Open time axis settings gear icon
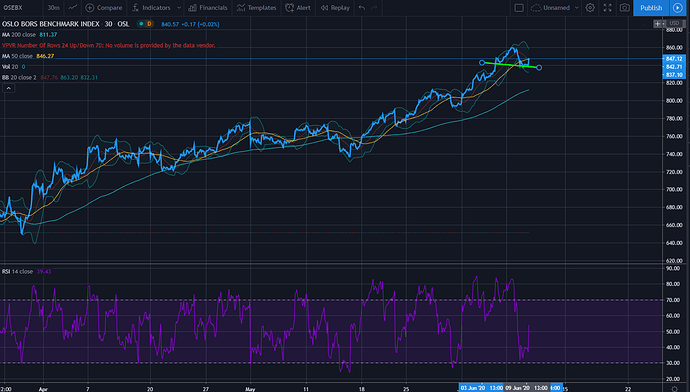The image size is (690, 392). tap(675, 388)
